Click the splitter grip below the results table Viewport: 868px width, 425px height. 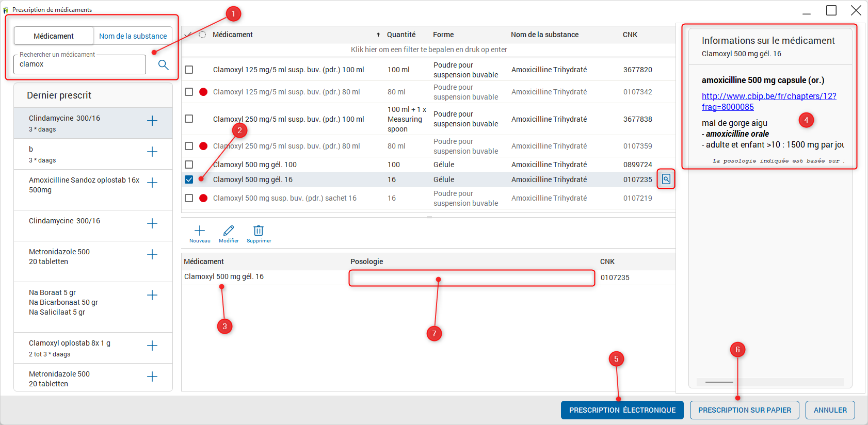pyautogui.click(x=429, y=218)
